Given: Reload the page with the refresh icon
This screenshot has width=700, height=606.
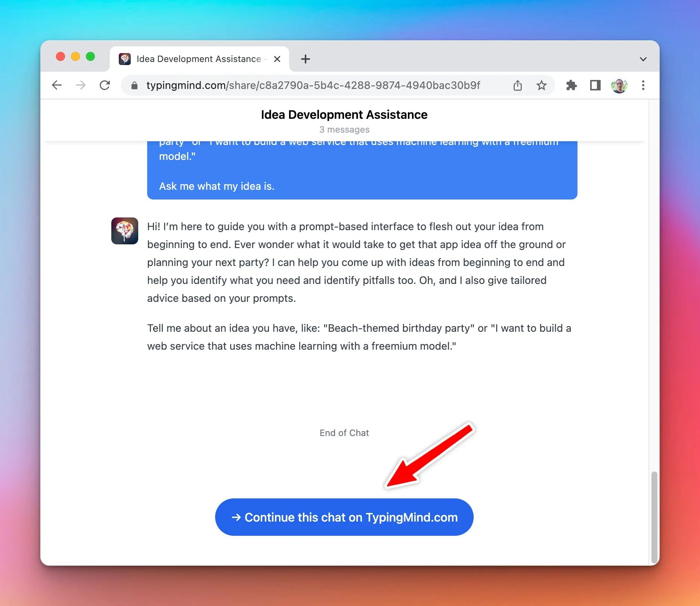Looking at the screenshot, I should click(105, 85).
